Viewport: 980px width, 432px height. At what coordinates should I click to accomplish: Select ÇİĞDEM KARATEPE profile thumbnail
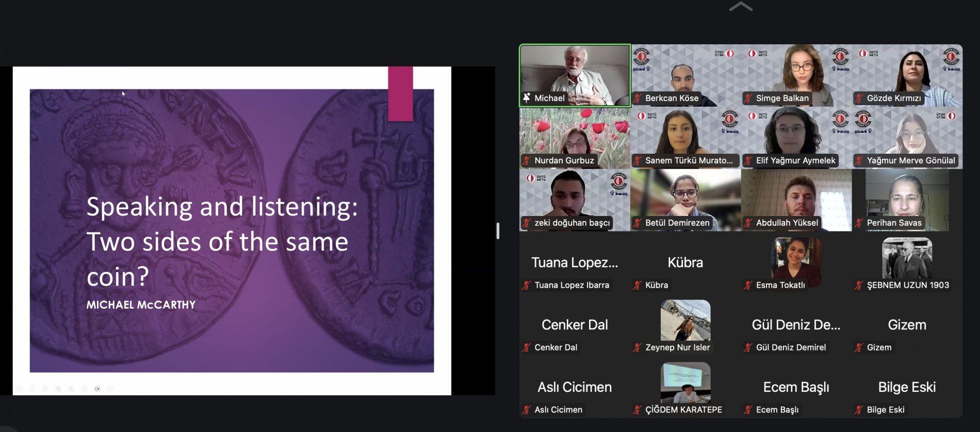(x=685, y=383)
